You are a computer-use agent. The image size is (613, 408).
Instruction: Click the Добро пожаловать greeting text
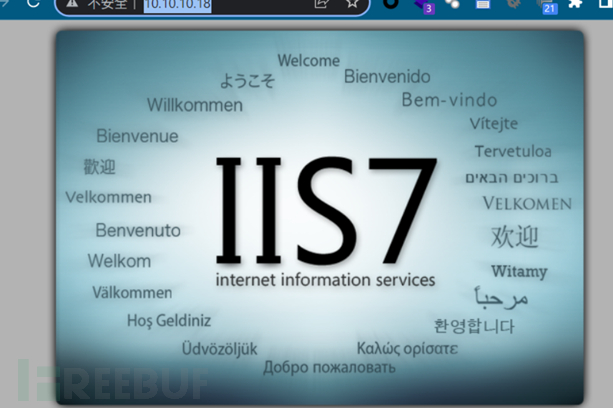(x=329, y=368)
